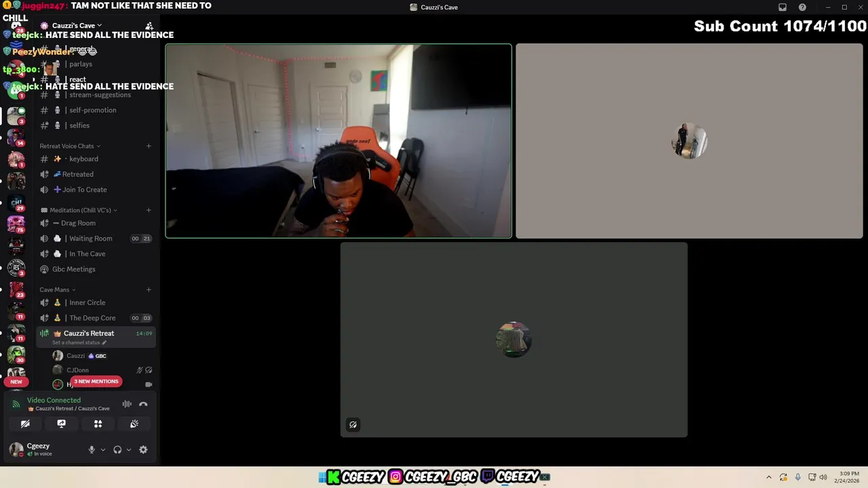Focus the top-right participant tile
This screenshot has width=868, height=488.
click(689, 141)
